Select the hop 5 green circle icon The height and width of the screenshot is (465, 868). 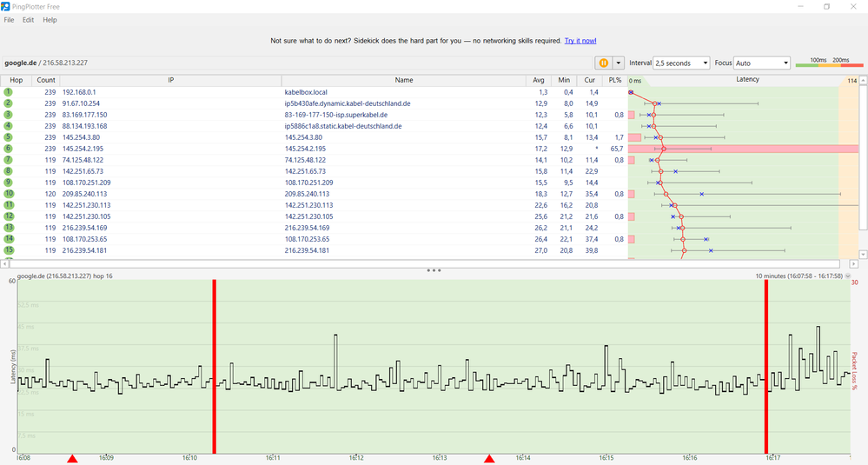click(x=8, y=137)
